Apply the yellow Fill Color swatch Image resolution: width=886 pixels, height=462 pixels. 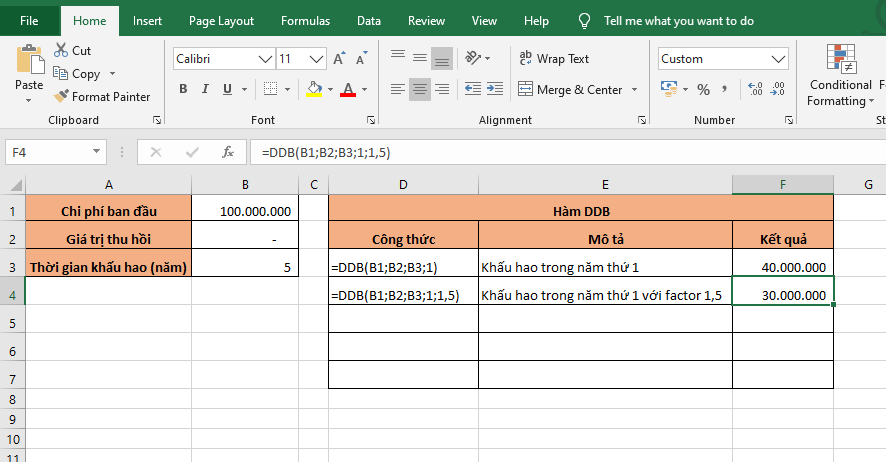click(314, 90)
